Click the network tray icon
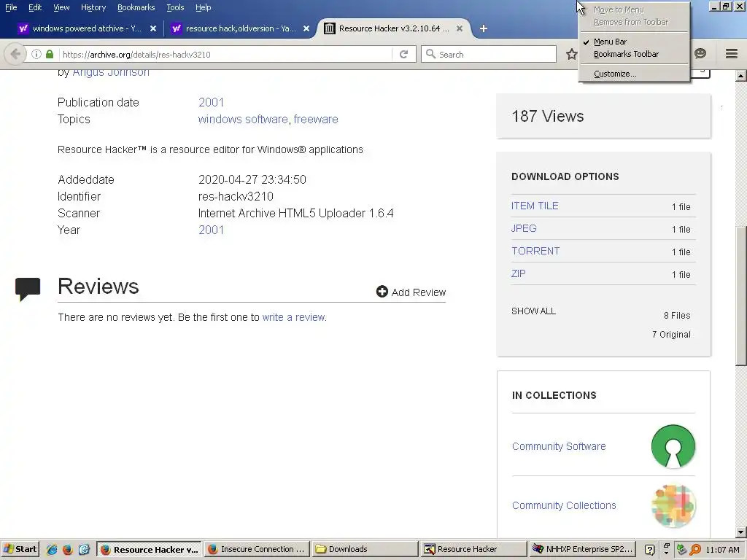Screen dimensions: 747x560 pyautogui.click(x=681, y=550)
